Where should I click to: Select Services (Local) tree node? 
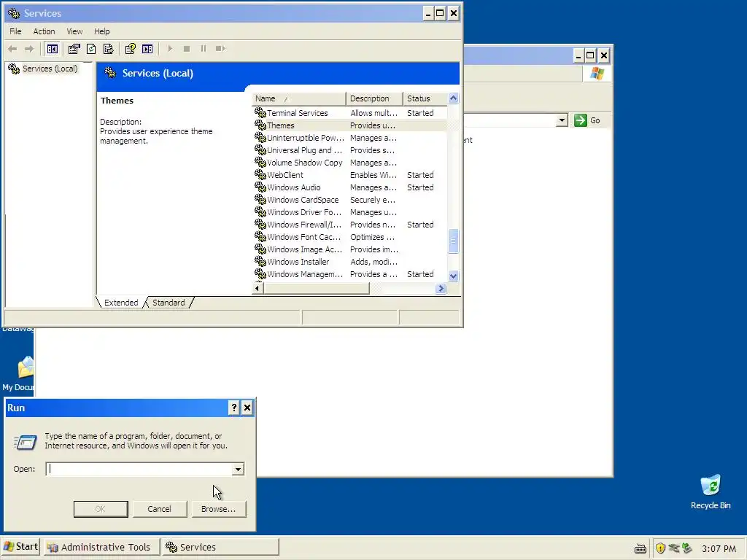click(x=50, y=69)
